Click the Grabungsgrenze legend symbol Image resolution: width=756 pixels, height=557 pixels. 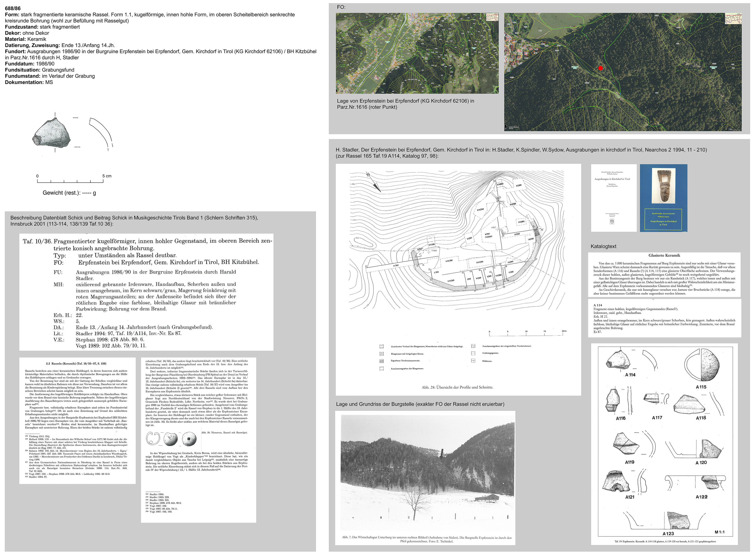coord(473,353)
